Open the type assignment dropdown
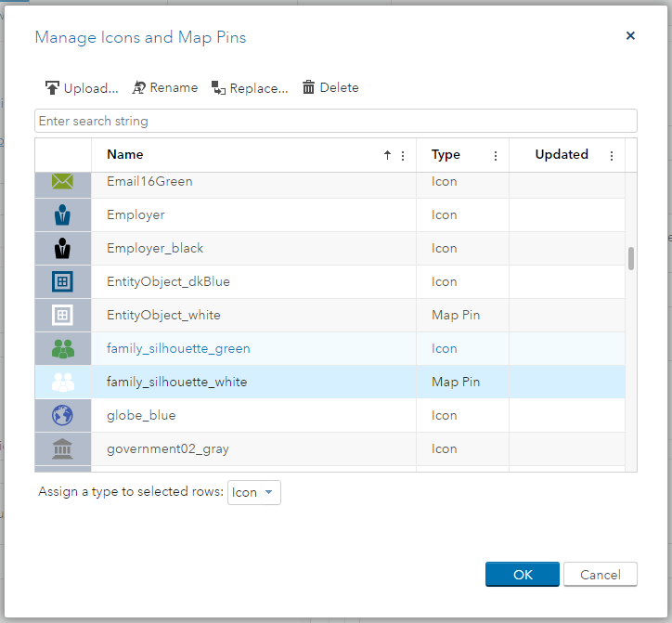This screenshot has width=672, height=623. click(x=253, y=493)
